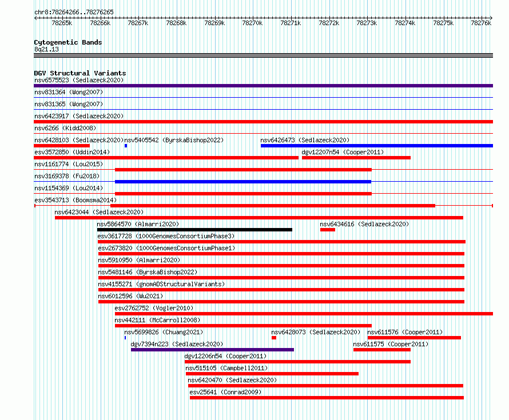Open nsv831365 (Wong2007) variant
The height and width of the screenshot is (420, 509).
[x=69, y=104]
